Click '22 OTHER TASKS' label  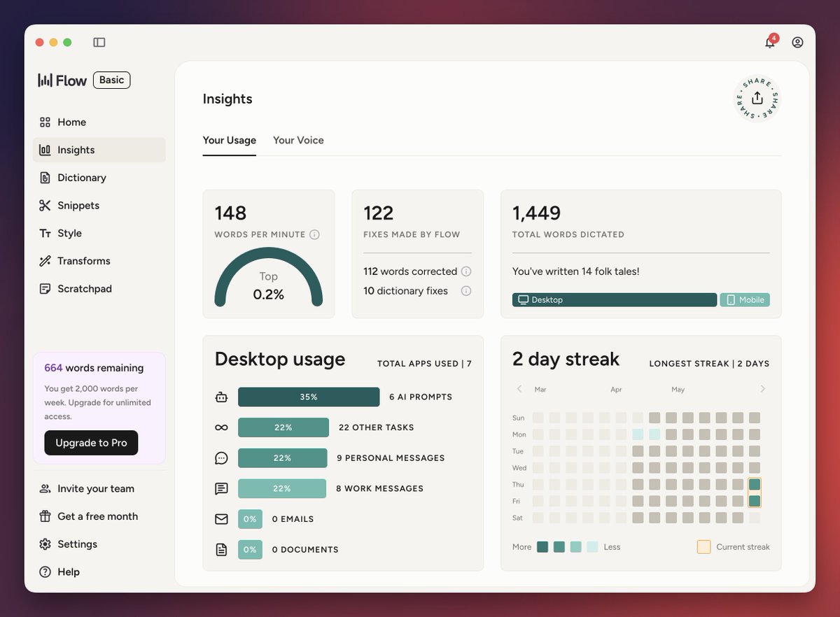(x=376, y=427)
